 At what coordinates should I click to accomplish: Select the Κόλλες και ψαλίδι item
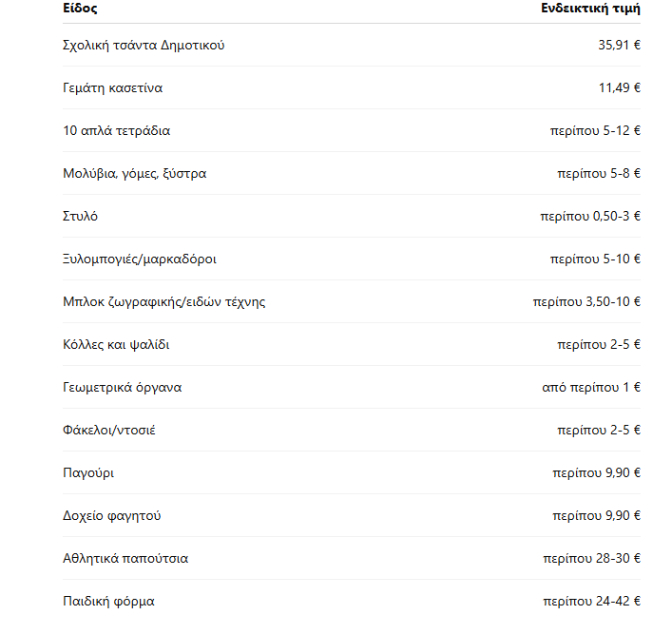pyautogui.click(x=116, y=345)
